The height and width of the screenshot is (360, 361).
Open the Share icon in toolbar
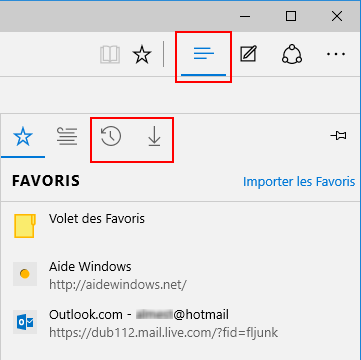292,54
